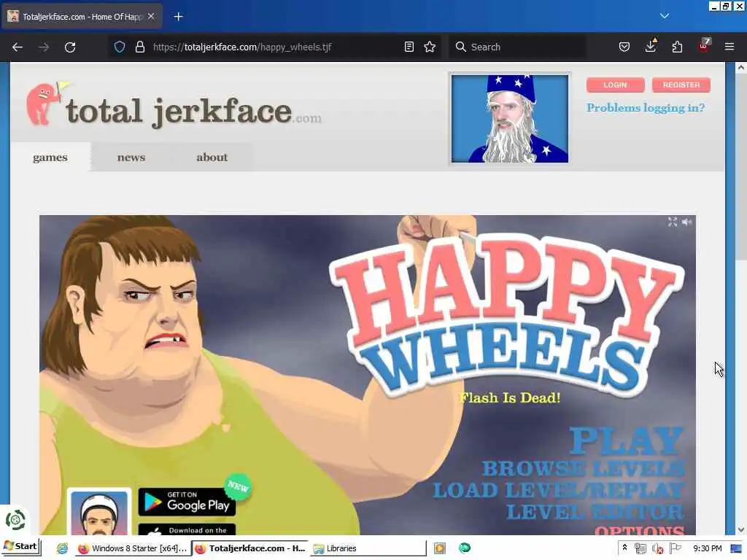Click the LOGIN button

tap(615, 85)
